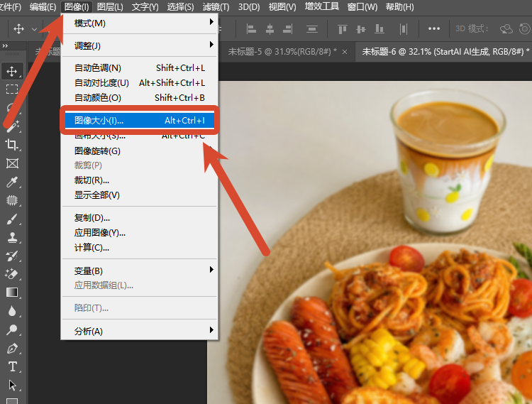Open the 图层(L) menu

point(110,7)
